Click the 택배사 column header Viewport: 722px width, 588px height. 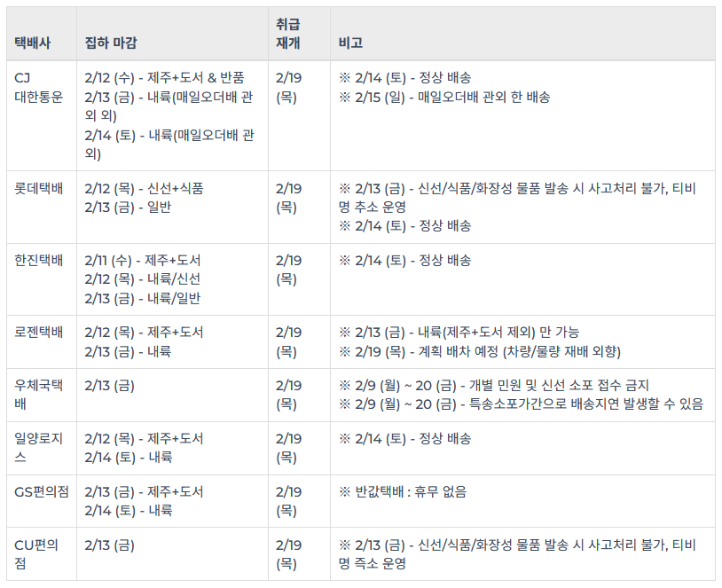33,43
